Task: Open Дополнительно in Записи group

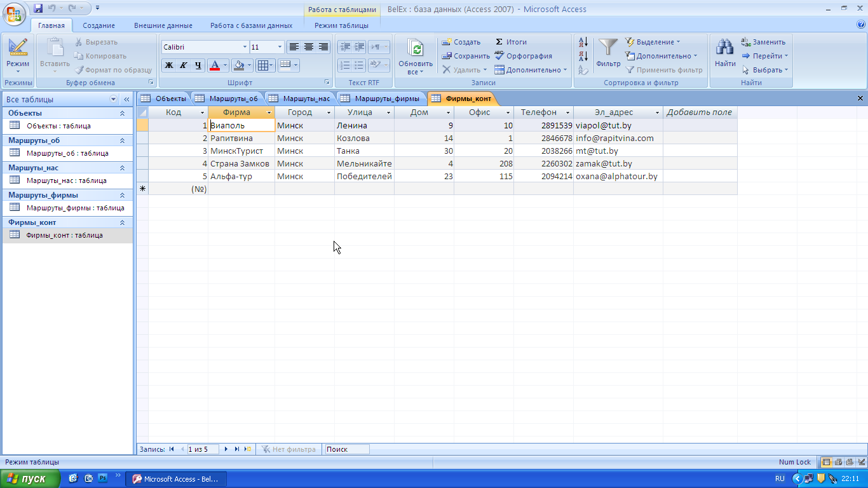Action: 531,70
